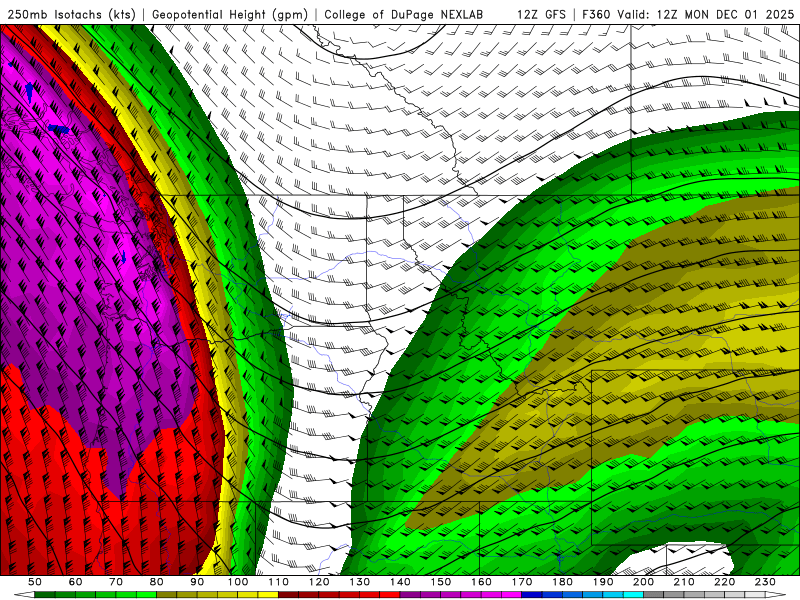Select the 190 value on the legend
Image resolution: width=800 pixels, height=600 pixels.
click(x=603, y=582)
